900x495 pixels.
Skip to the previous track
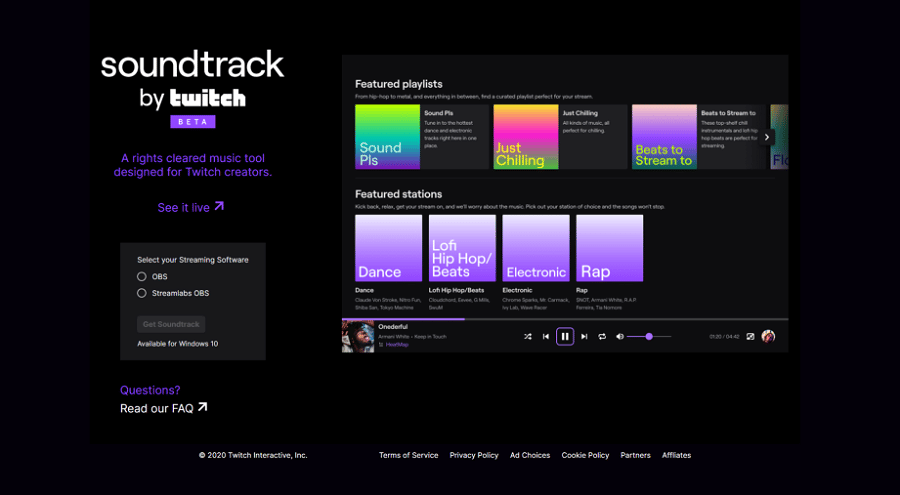(x=546, y=337)
